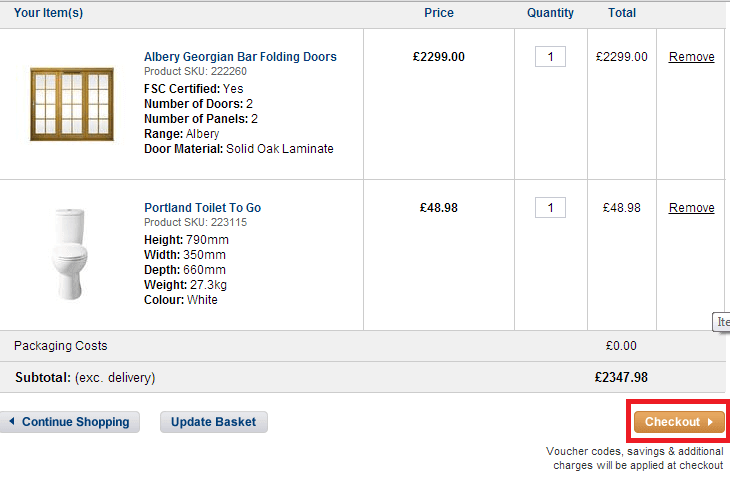The height and width of the screenshot is (482, 731).
Task: Remove the Albery folding doors item
Action: pyautogui.click(x=691, y=57)
